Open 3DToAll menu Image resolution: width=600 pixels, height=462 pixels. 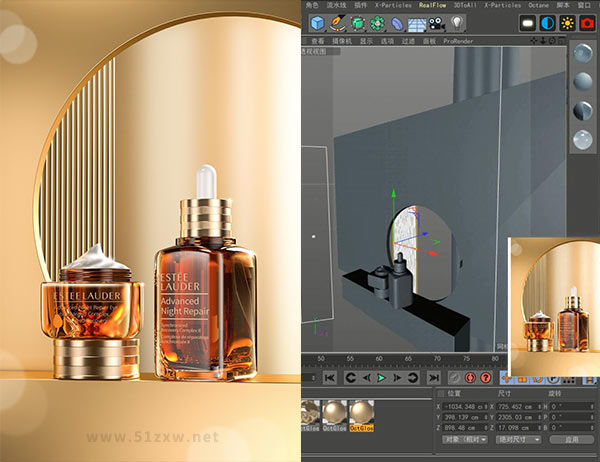[465, 5]
